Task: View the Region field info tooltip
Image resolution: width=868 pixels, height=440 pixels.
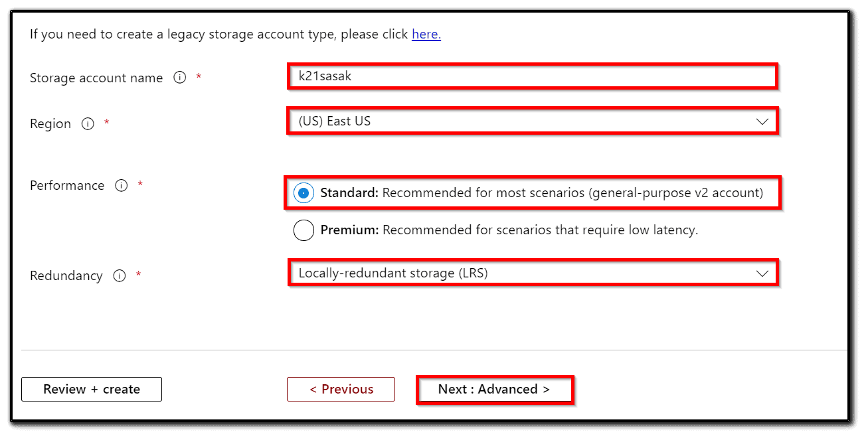Action: [x=87, y=123]
